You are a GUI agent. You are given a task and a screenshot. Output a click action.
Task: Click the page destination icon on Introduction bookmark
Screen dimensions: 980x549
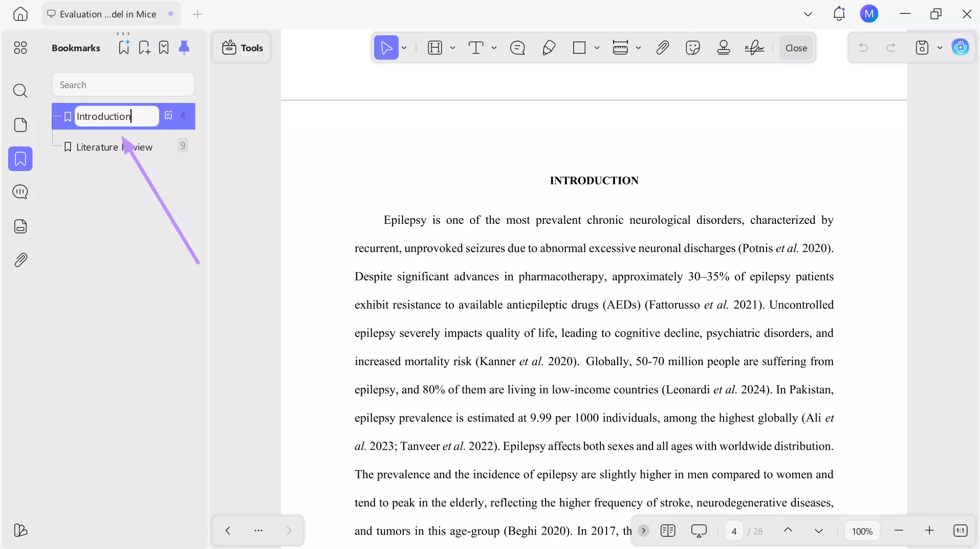point(168,115)
